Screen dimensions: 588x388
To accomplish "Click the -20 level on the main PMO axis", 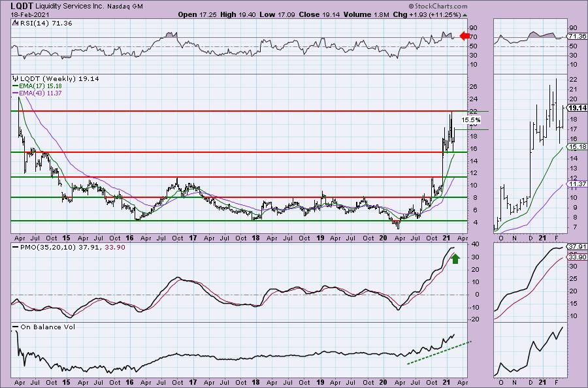I will point(473,319).
